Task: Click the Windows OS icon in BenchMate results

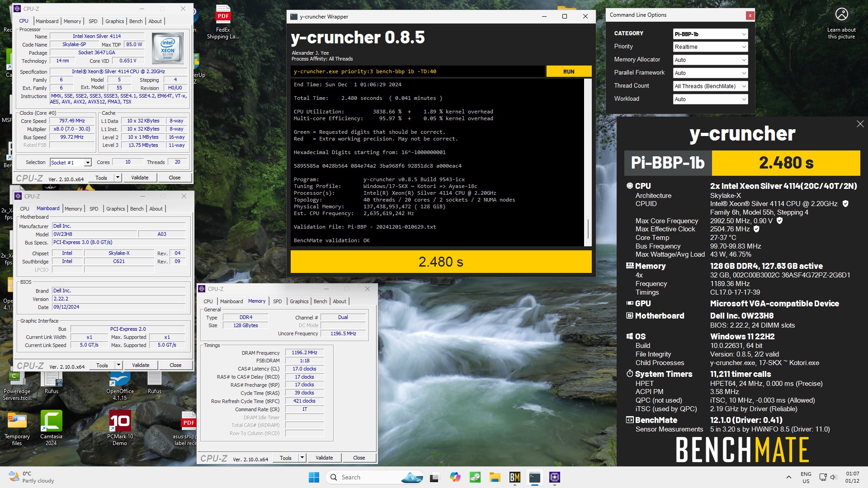Action: pos(629,336)
